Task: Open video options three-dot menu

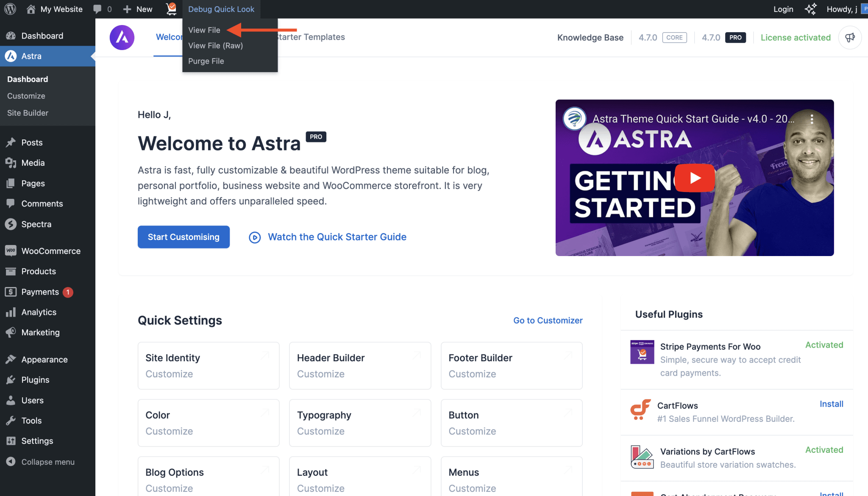Action: (x=812, y=119)
